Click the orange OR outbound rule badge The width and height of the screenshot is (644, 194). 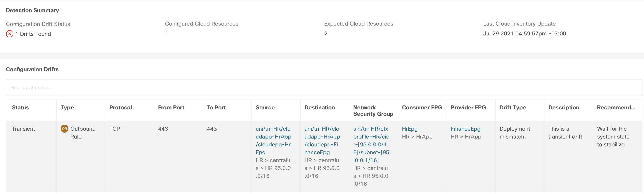[64, 129]
